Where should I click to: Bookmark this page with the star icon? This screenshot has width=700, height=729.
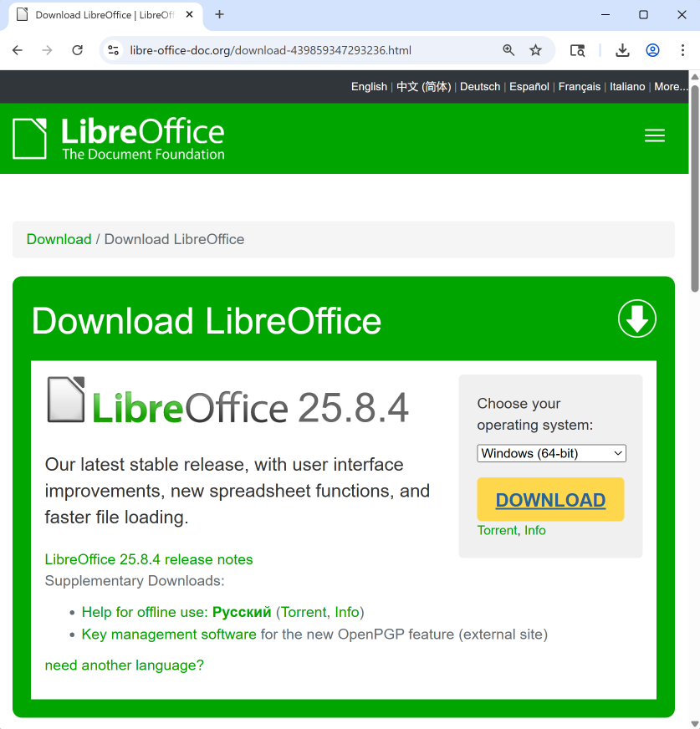(x=535, y=50)
